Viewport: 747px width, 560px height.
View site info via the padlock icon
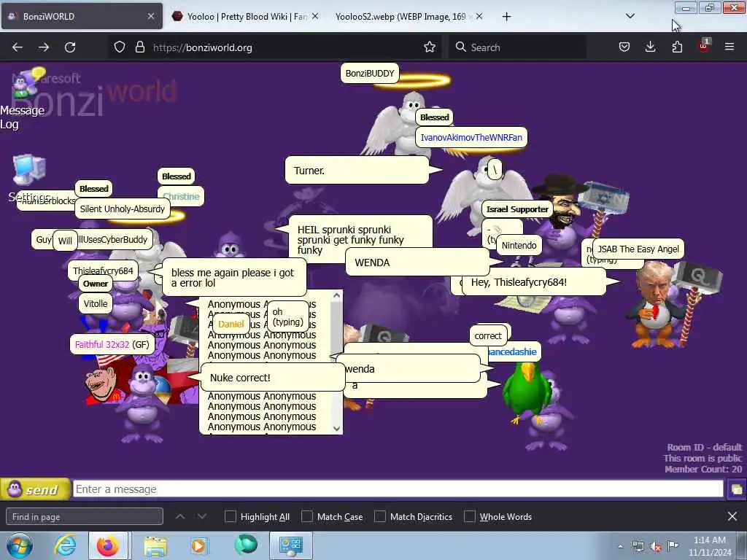(x=139, y=47)
